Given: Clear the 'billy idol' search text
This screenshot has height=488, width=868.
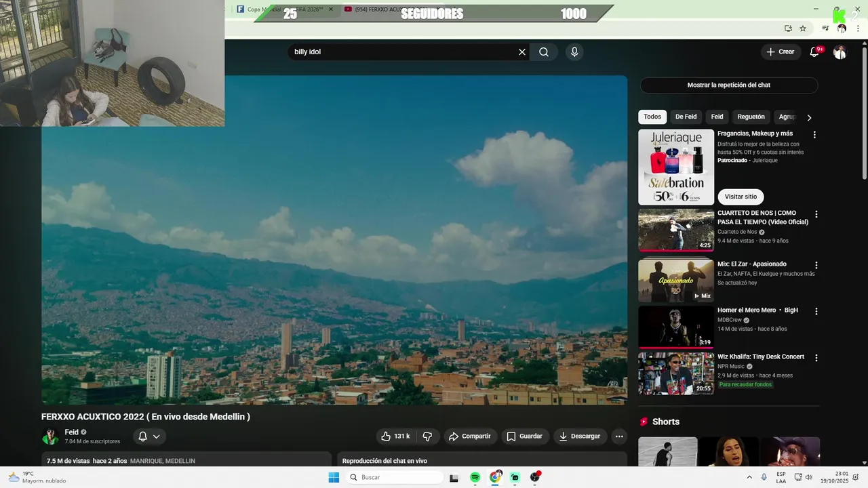Looking at the screenshot, I should [x=522, y=52].
